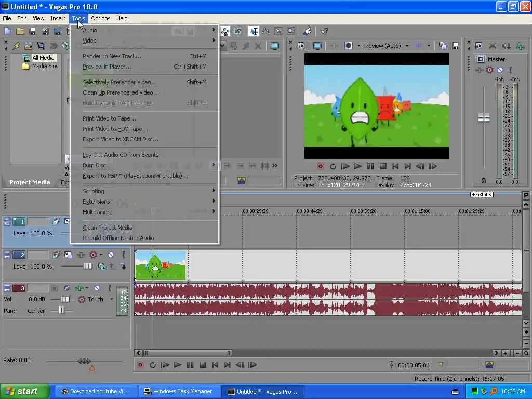
Task: Click the Open folder toolbar icon
Action: pos(20,31)
